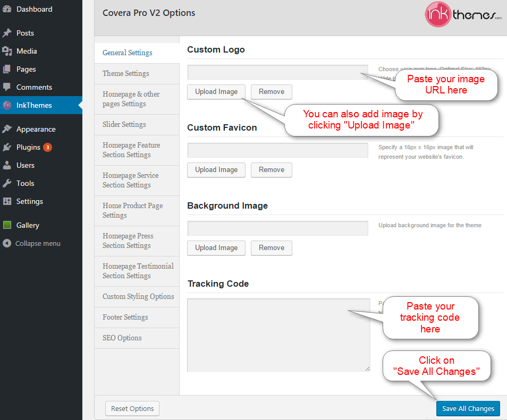Screen dimensions: 507x420
Task: Open Homepage Service Section Settings tab
Action: point(137,181)
